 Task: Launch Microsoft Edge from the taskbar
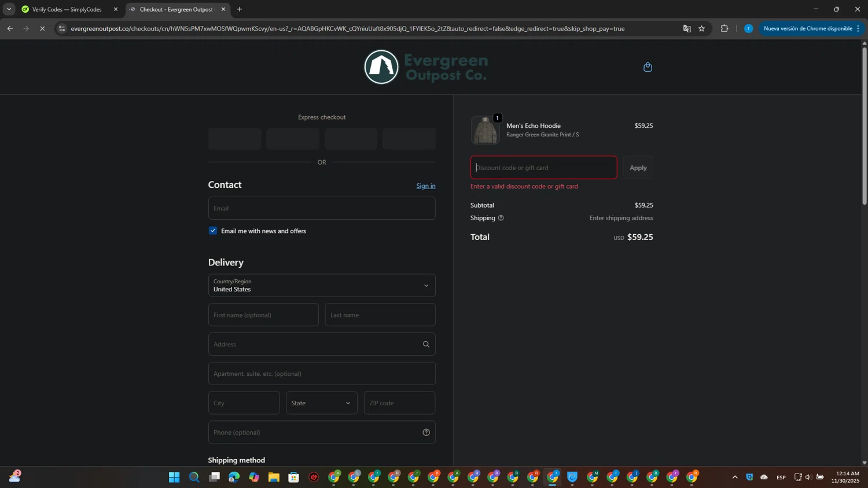(234, 477)
